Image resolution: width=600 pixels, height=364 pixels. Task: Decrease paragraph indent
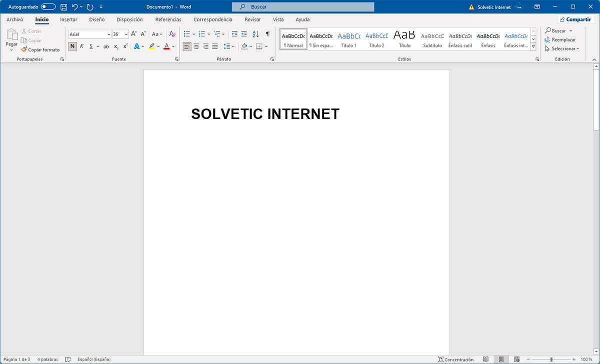pos(234,34)
